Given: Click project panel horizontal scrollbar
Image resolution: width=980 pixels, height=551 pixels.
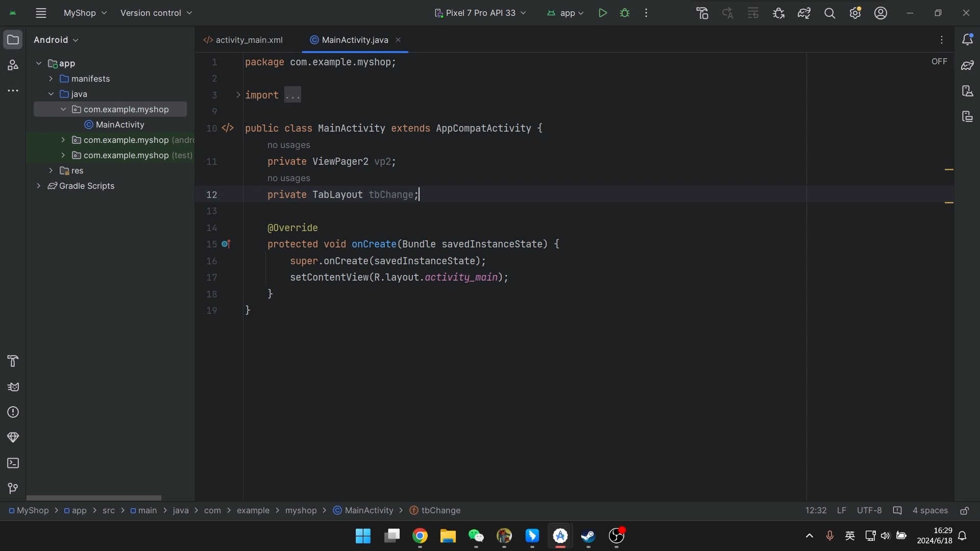Looking at the screenshot, I should pos(93,498).
